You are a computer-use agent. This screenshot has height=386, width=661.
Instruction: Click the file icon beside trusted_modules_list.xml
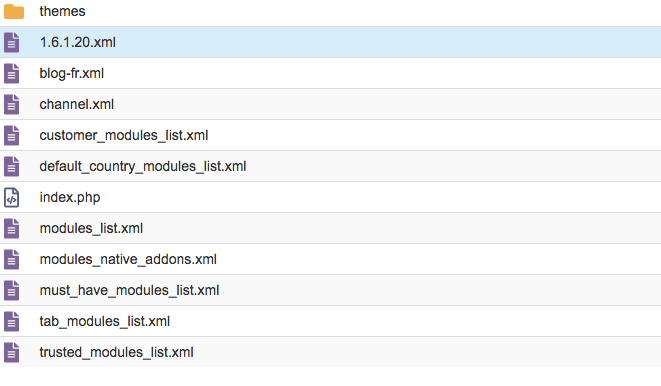point(12,352)
